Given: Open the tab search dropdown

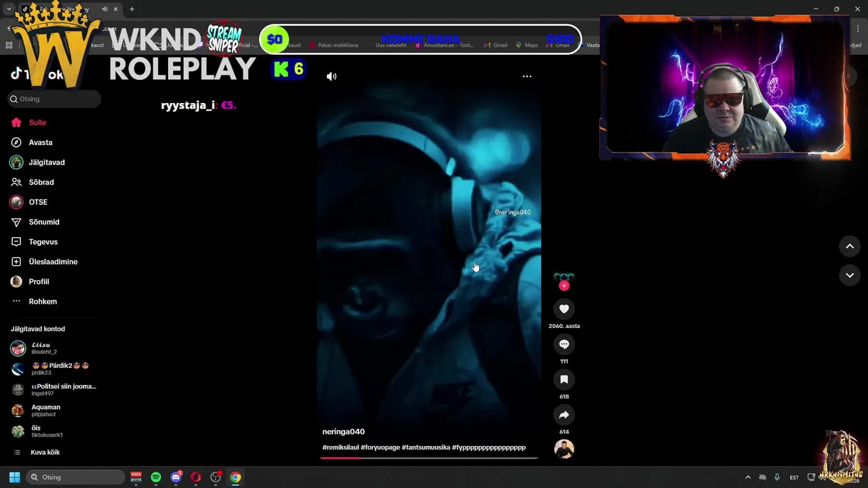Looking at the screenshot, I should pos(9,9).
